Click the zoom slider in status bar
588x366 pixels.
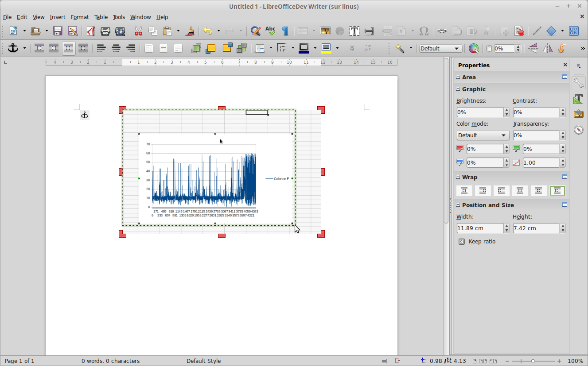coord(533,361)
